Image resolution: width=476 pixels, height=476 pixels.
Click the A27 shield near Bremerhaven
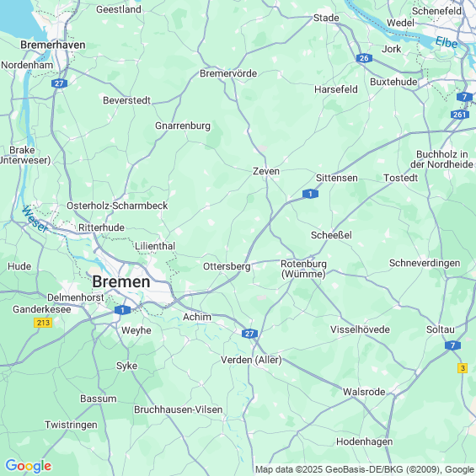(x=59, y=83)
